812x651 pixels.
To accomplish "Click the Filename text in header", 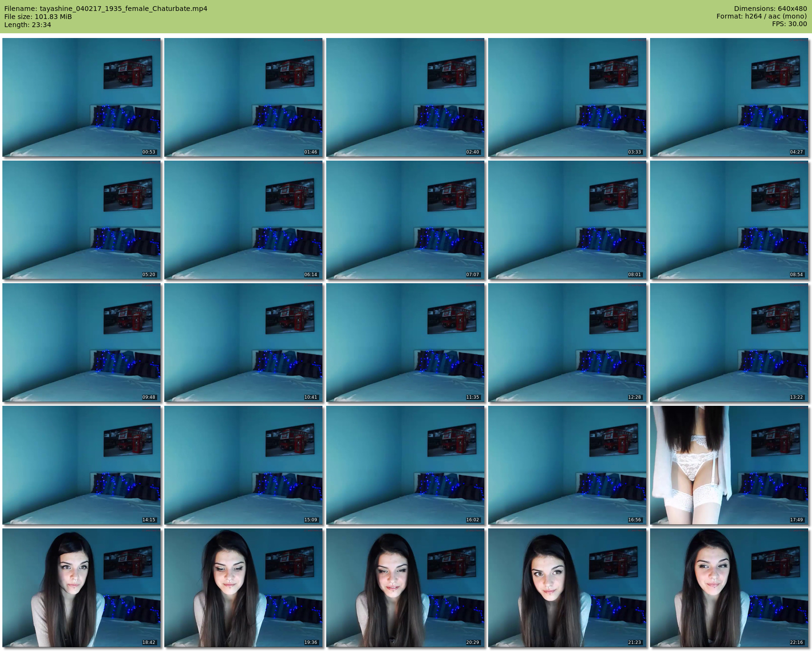I will 106,9.
